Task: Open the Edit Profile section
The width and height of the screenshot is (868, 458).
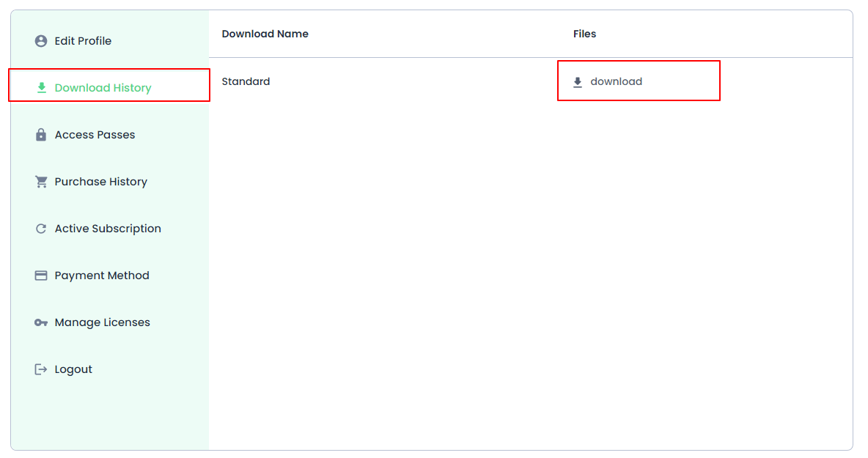Action: (x=83, y=41)
